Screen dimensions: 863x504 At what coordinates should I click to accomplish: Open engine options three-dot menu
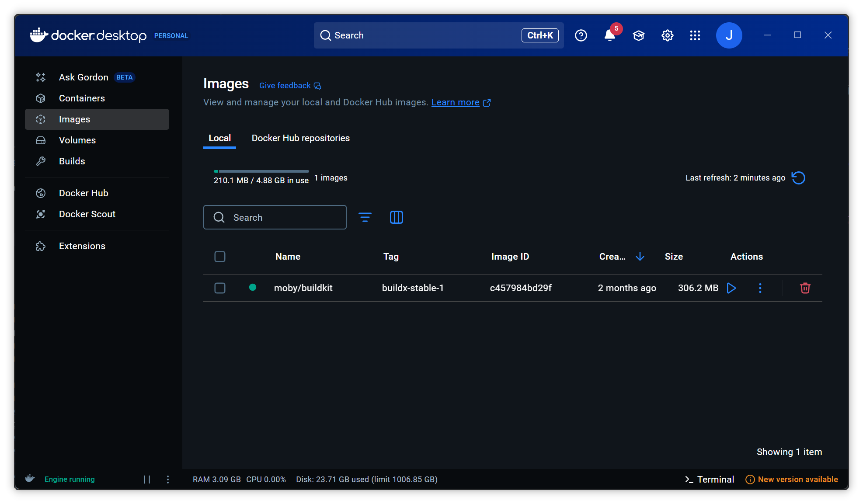[x=168, y=480]
